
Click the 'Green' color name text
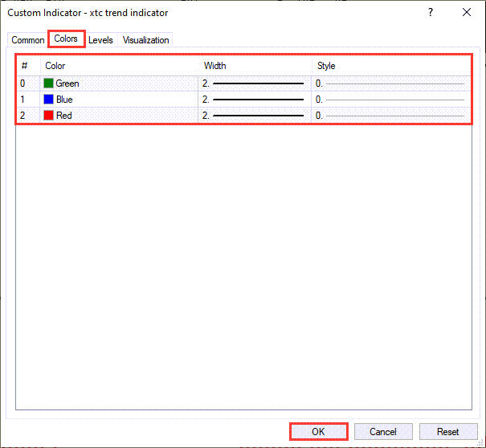point(67,83)
